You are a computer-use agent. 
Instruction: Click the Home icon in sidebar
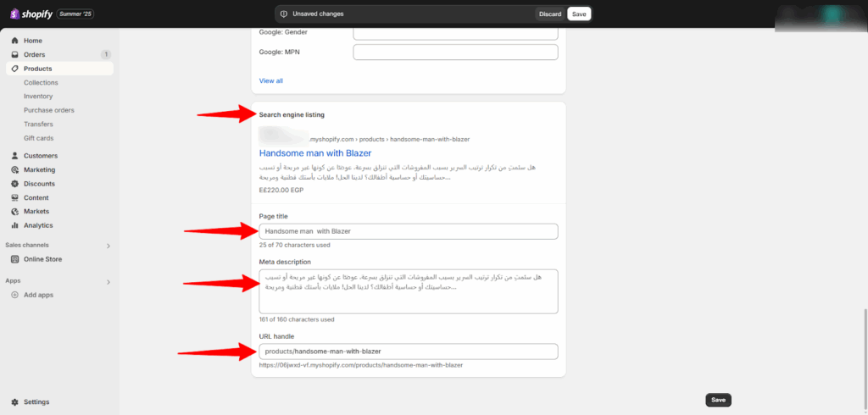[15, 41]
